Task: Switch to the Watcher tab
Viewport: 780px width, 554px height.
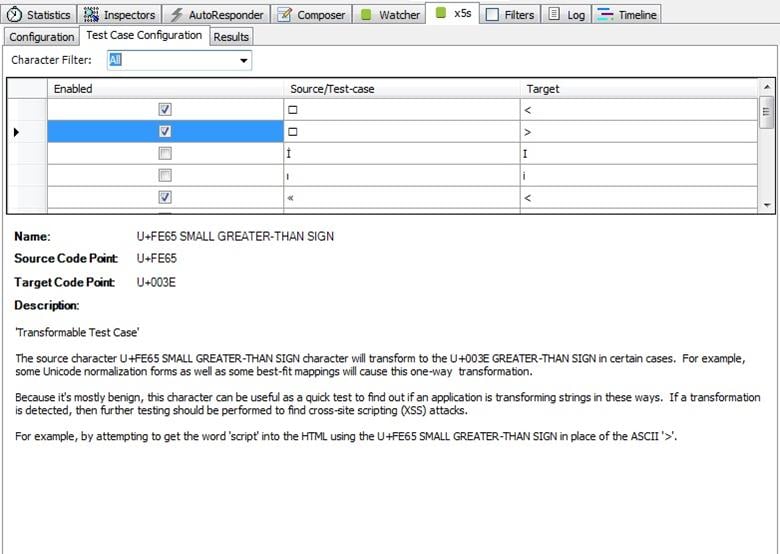Action: 390,15
